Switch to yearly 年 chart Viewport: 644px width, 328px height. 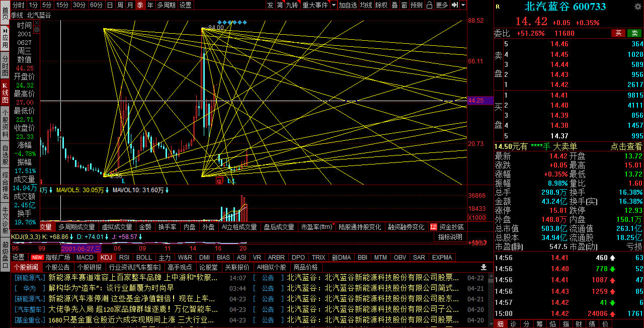[x=150, y=5]
